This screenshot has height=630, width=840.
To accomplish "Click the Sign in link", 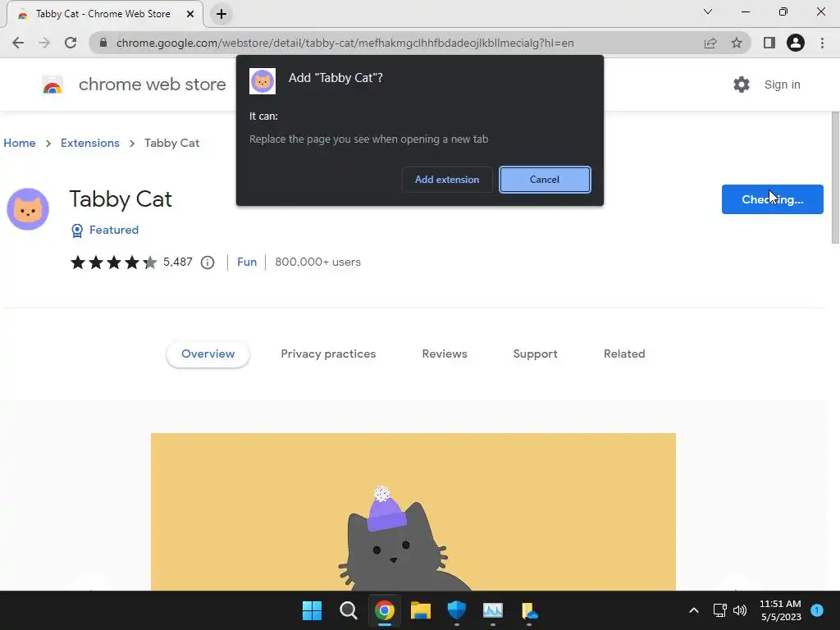I will [782, 84].
